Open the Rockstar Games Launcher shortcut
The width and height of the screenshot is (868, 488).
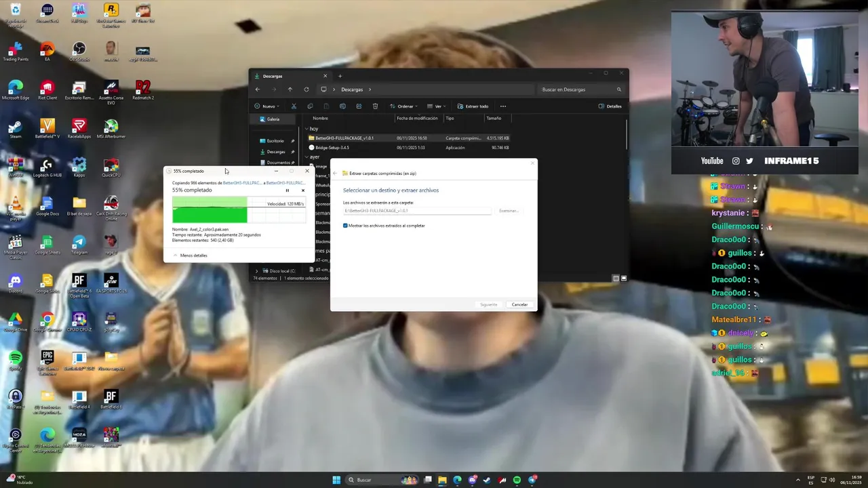pyautogui.click(x=111, y=14)
